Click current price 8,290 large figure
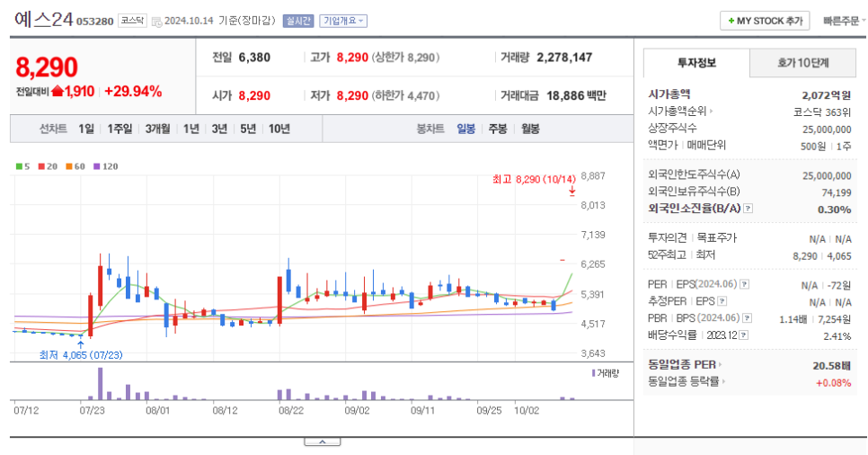Screen dimensions: 868x455 click(47, 67)
